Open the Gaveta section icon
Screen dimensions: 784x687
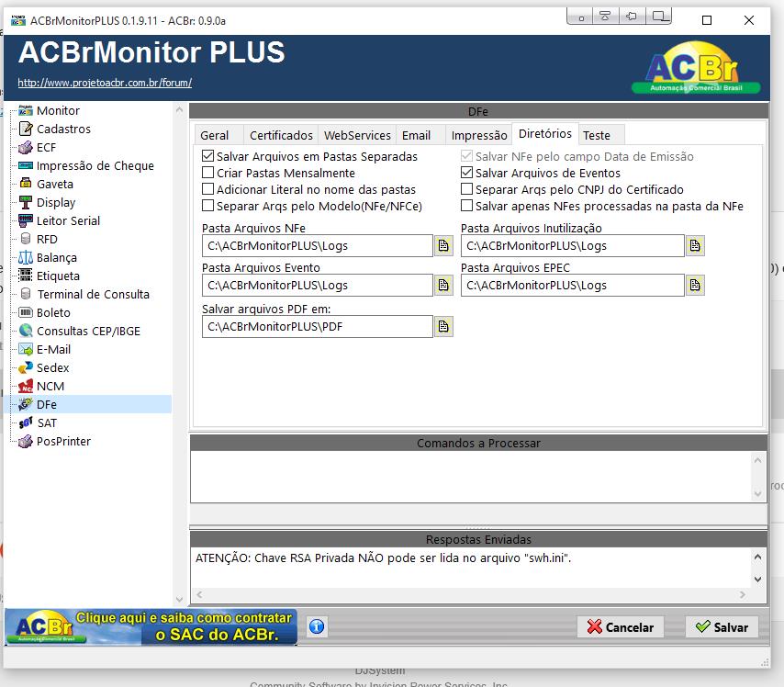pos(26,184)
